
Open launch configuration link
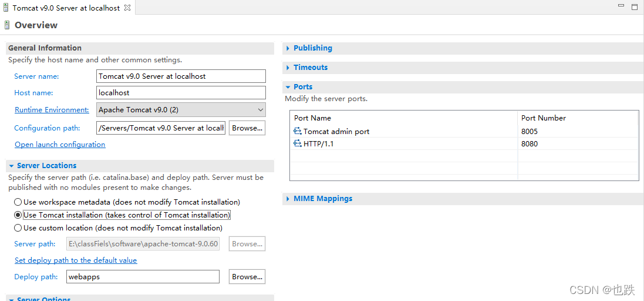pyautogui.click(x=60, y=145)
